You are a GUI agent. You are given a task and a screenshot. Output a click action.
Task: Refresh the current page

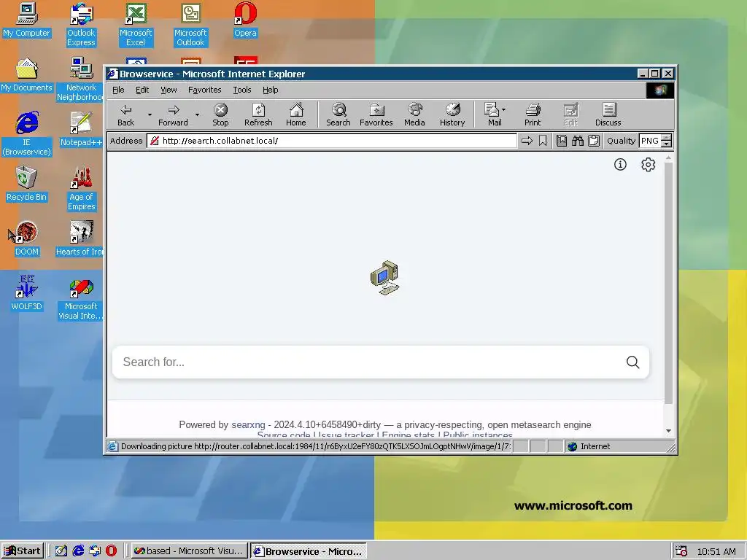point(258,114)
